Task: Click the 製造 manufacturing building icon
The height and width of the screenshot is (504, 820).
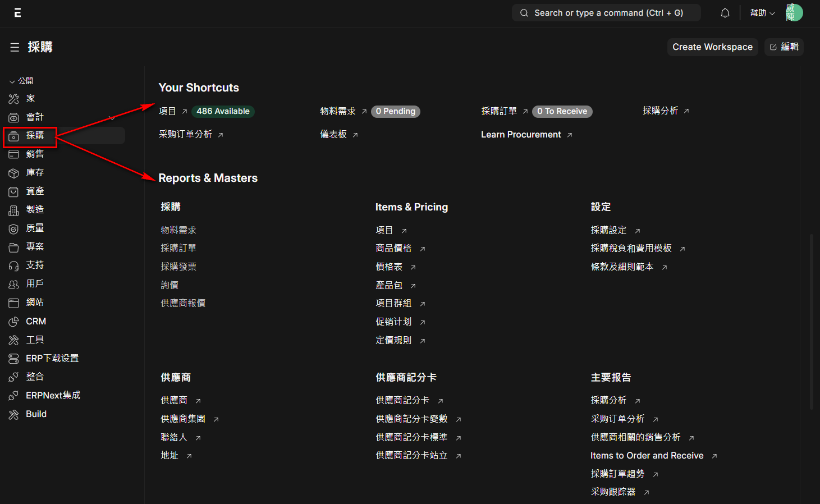Action: coord(14,210)
